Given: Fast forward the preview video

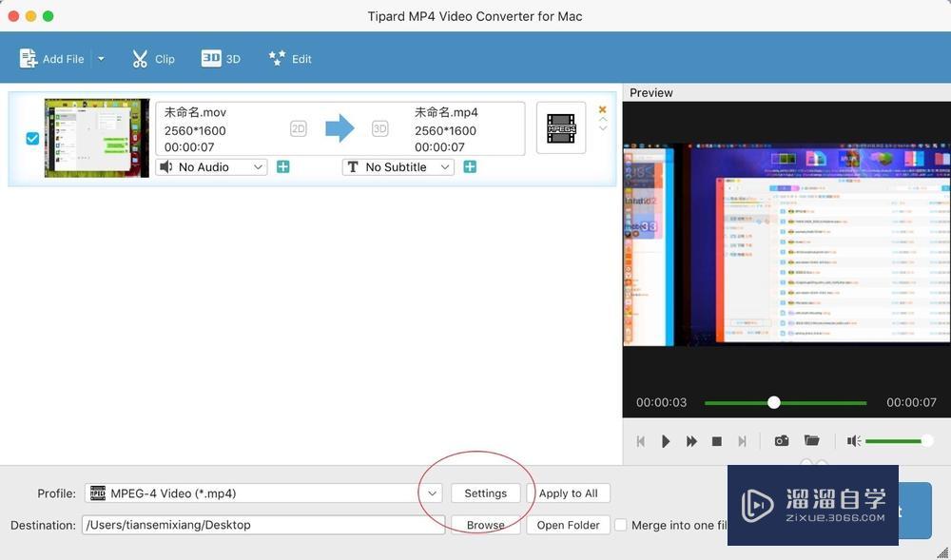Looking at the screenshot, I should (691, 441).
